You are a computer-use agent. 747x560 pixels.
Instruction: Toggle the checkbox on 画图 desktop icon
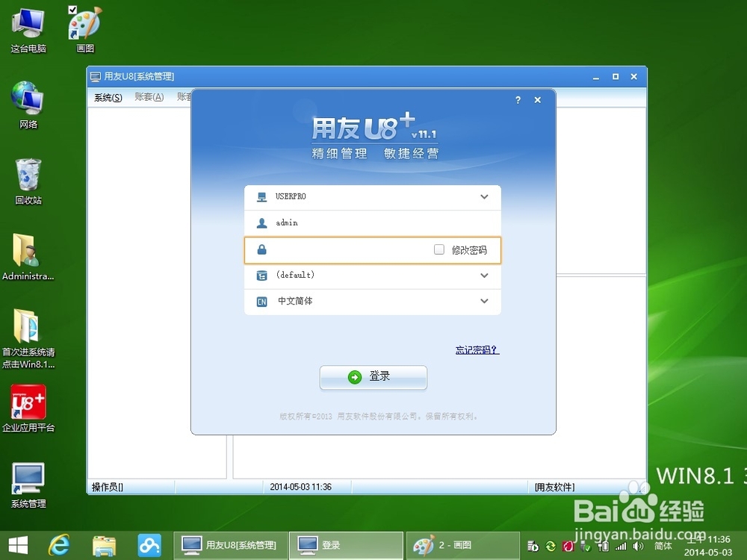[72, 9]
